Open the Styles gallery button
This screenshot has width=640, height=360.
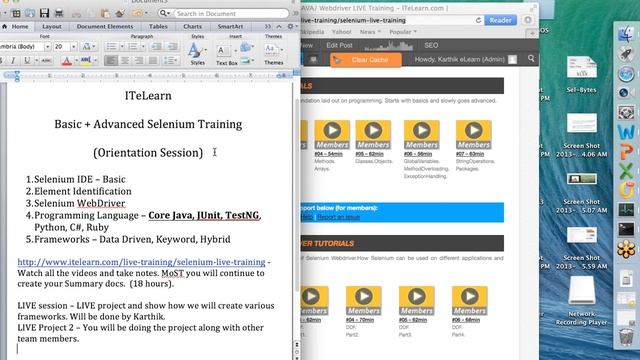(197, 54)
